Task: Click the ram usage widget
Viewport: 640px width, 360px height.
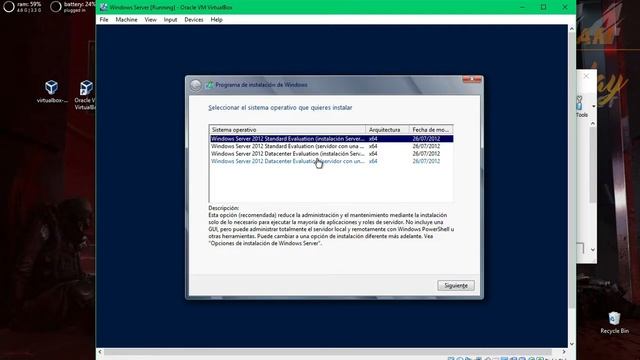Action: pos(23,7)
